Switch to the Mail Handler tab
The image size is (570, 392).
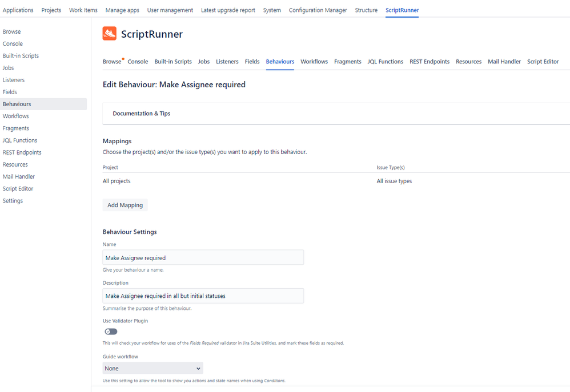click(x=504, y=62)
